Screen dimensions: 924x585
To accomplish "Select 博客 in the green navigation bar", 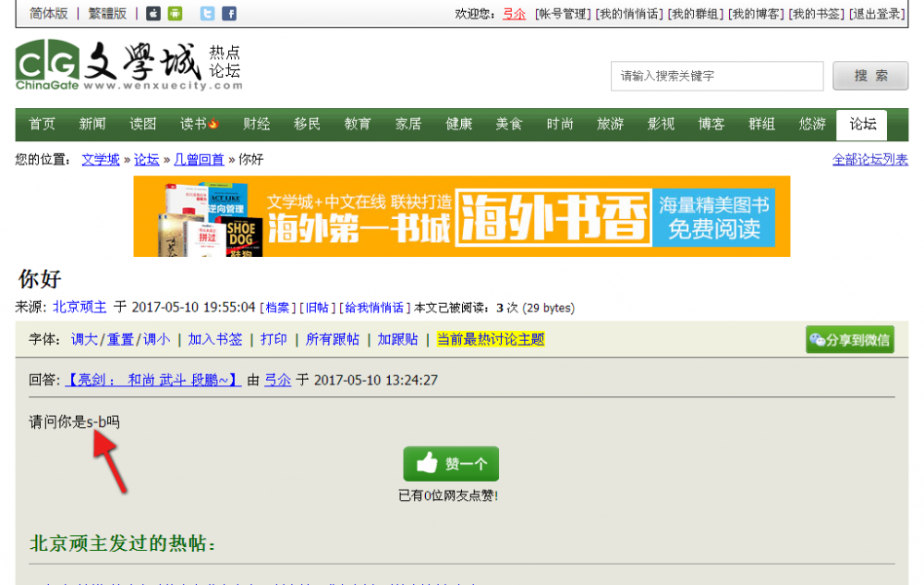I will 711,125.
